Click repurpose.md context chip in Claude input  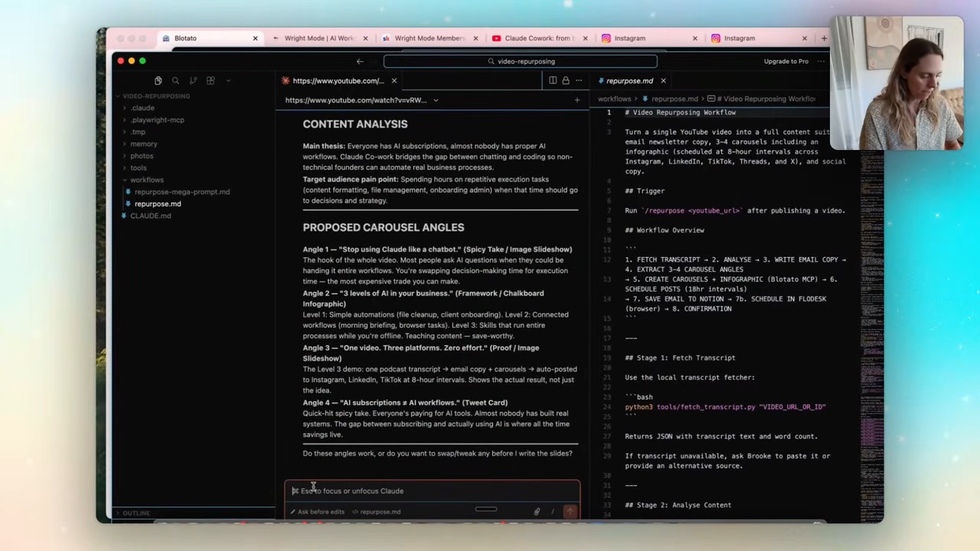(x=376, y=512)
